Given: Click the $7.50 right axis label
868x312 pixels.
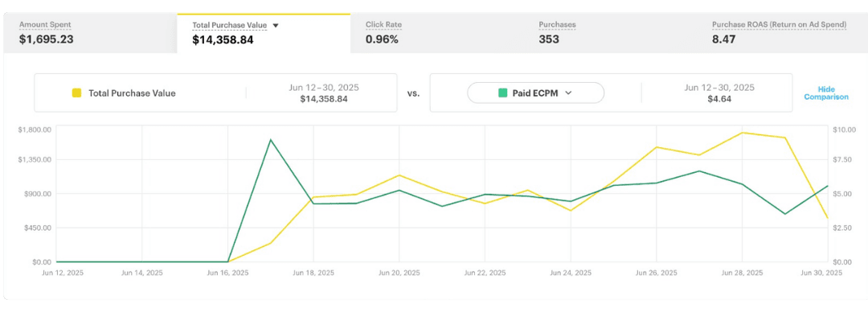Looking at the screenshot, I should point(842,159).
